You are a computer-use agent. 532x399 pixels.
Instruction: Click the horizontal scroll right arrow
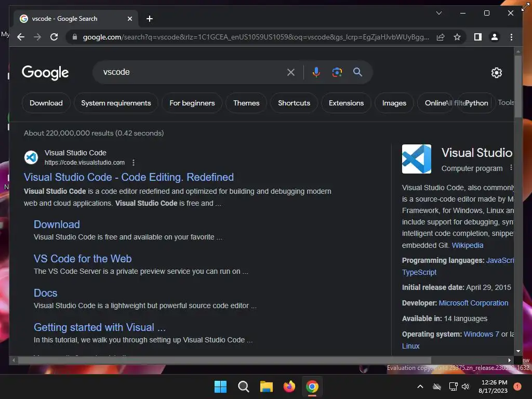[x=509, y=361]
